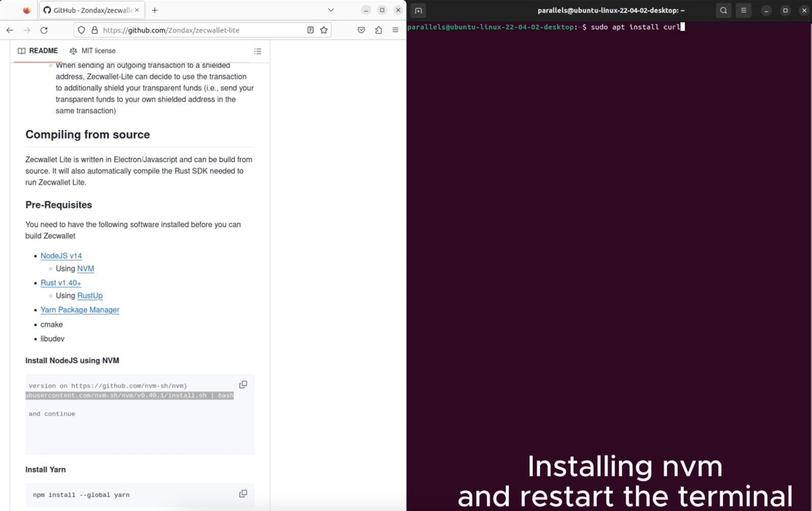Copy the NVM install command
812x511 pixels.
(x=243, y=385)
